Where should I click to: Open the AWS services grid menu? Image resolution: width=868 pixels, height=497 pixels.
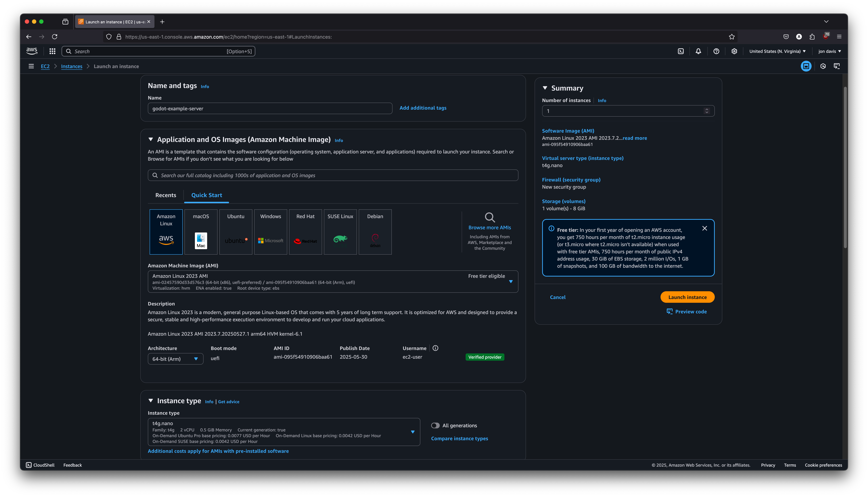(x=52, y=51)
